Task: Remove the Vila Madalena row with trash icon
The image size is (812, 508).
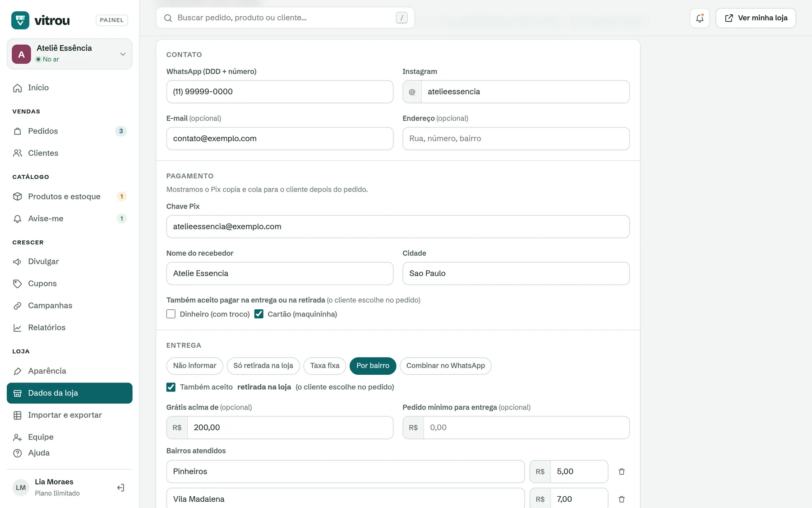Action: 622,499
